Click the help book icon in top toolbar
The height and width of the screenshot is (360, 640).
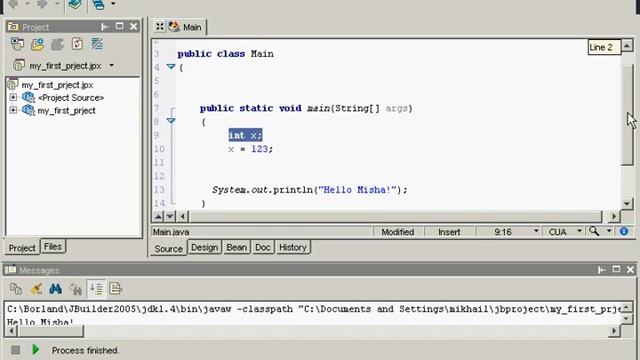(75, 5)
